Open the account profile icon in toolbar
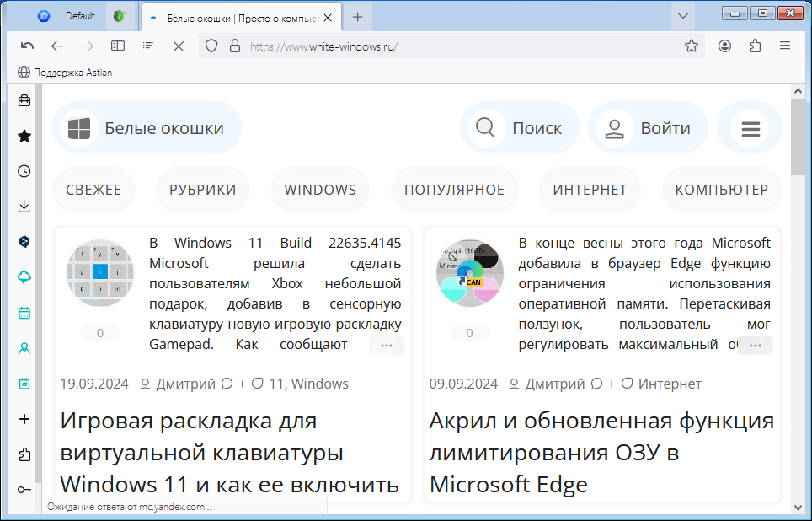 pos(725,46)
